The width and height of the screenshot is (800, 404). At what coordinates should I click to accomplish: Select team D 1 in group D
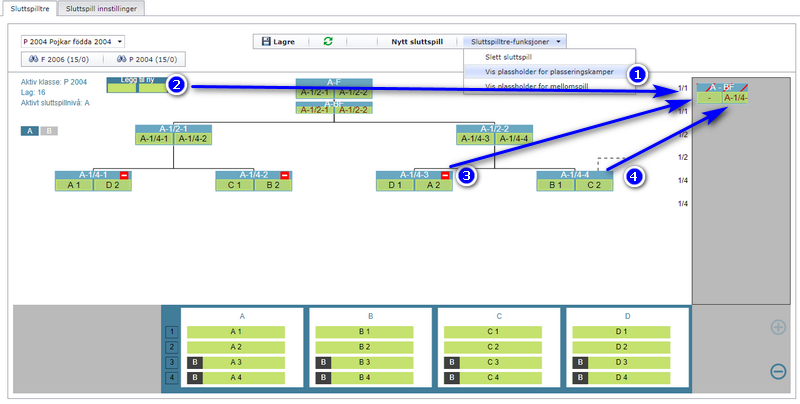621,332
